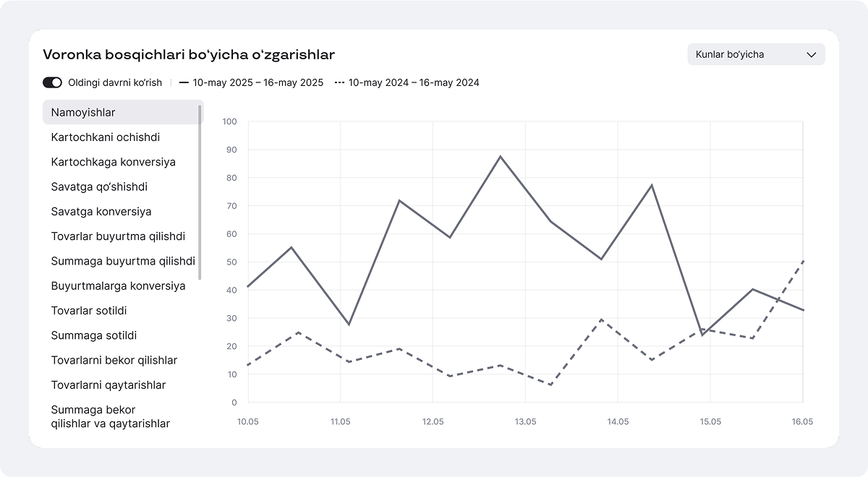Select 'Summaga sotildi' metric

pyautogui.click(x=94, y=335)
